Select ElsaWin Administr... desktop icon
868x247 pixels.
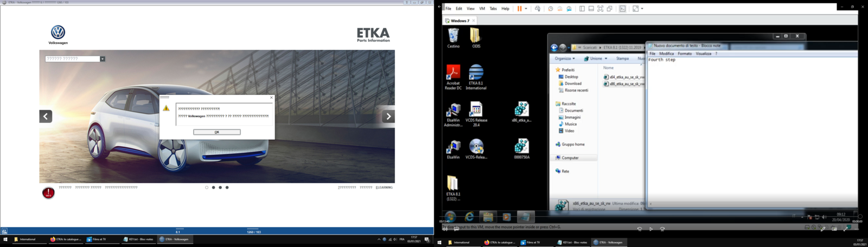[x=453, y=115]
